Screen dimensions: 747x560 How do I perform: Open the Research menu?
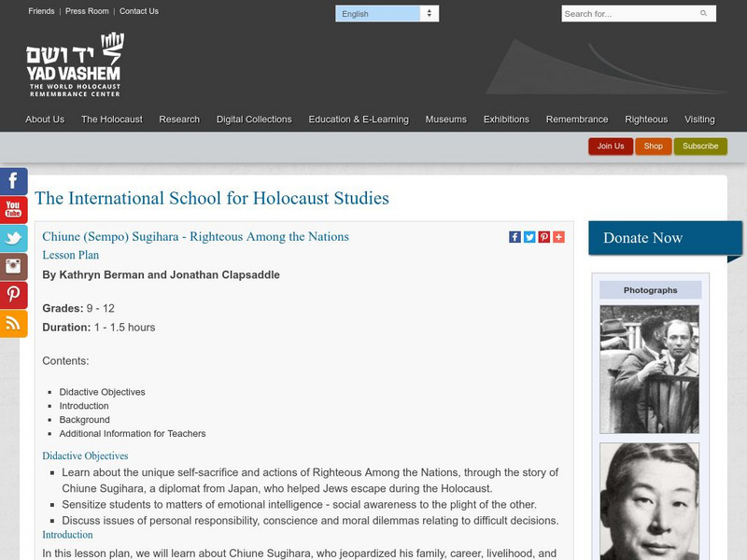point(179,119)
